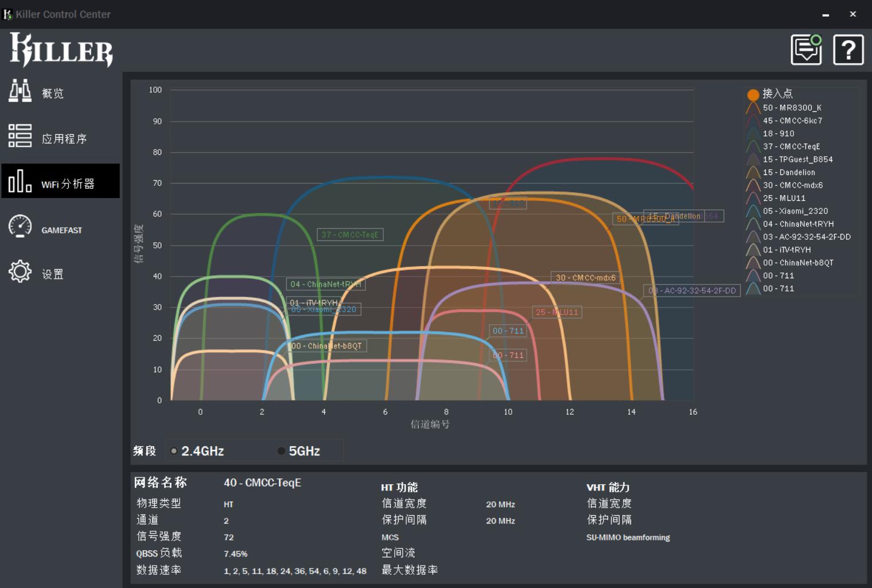Click the orange 接入点 legend circle
The height and width of the screenshot is (588, 872).
pyautogui.click(x=753, y=95)
